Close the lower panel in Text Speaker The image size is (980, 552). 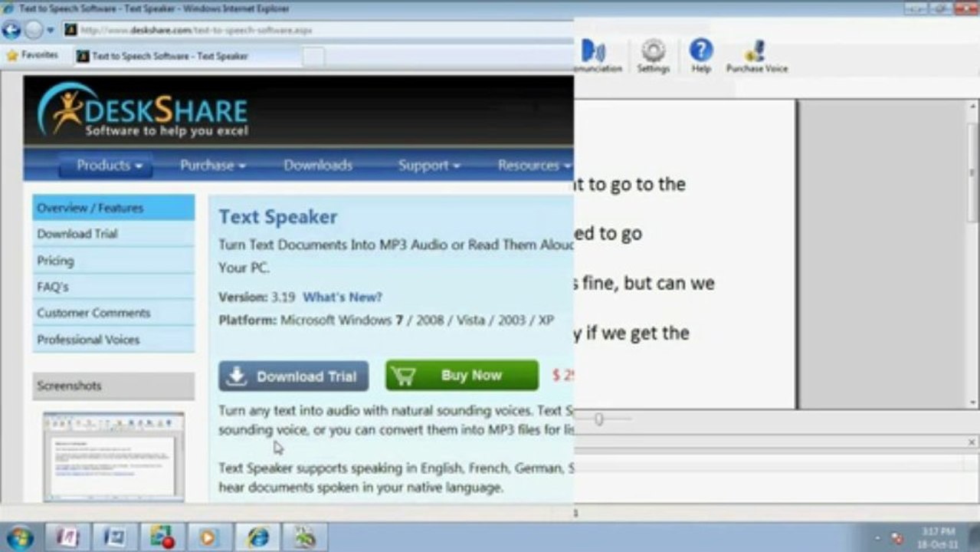click(x=972, y=442)
